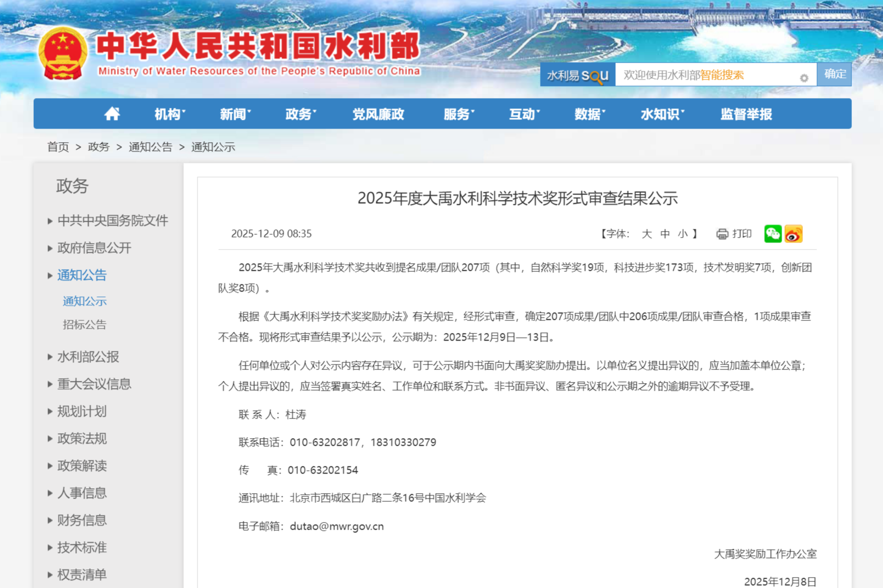Click the 水利易 search logo
The width and height of the screenshot is (883, 588).
pos(578,75)
